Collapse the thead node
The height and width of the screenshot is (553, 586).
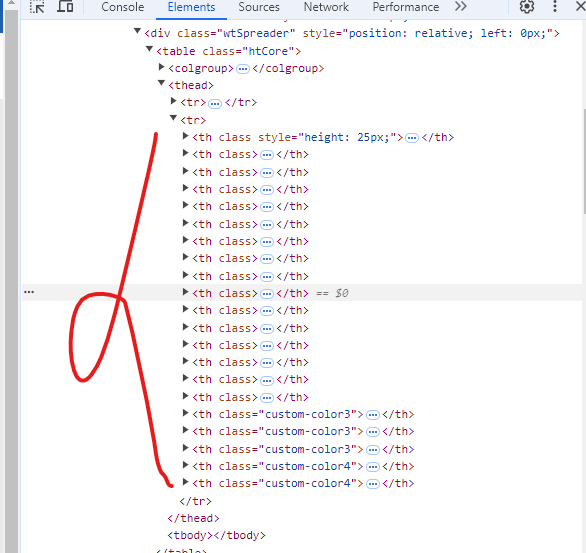click(161, 83)
